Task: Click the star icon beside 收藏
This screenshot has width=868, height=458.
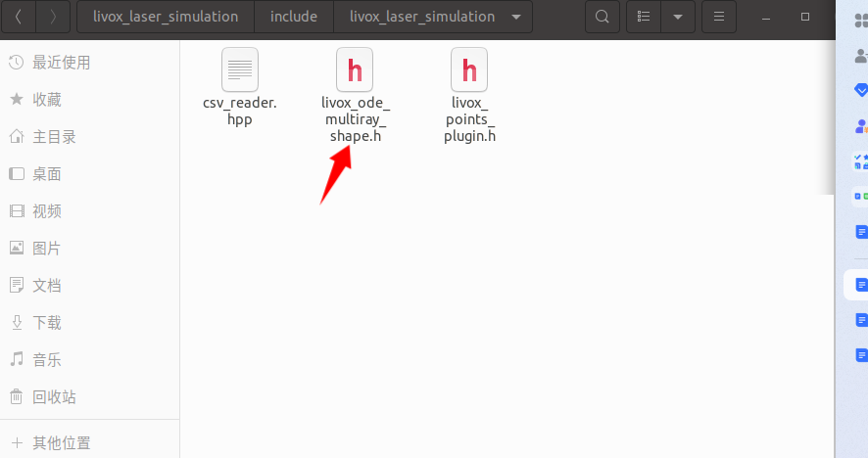Action: (x=17, y=99)
